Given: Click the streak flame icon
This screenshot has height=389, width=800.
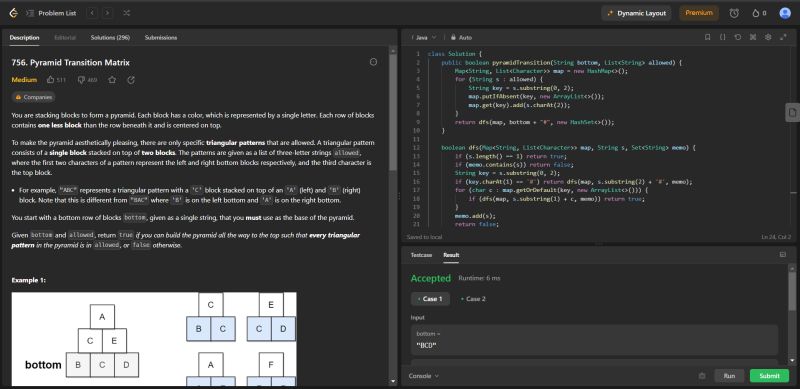Looking at the screenshot, I should click(756, 13).
